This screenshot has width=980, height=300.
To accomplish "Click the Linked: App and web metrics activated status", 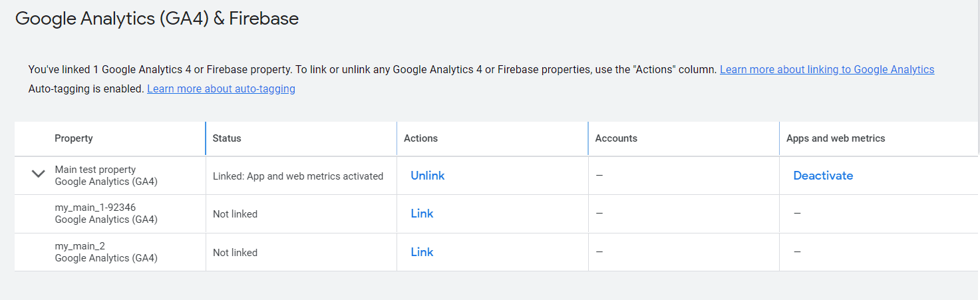I will [298, 176].
